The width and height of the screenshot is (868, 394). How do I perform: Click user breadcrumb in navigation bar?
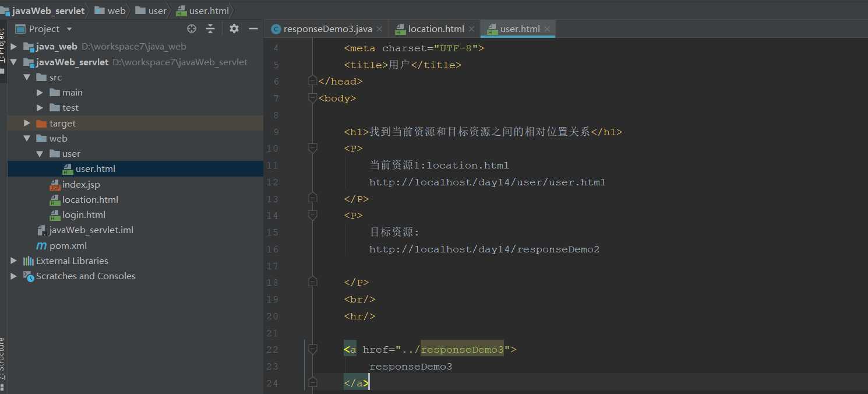pos(157,10)
